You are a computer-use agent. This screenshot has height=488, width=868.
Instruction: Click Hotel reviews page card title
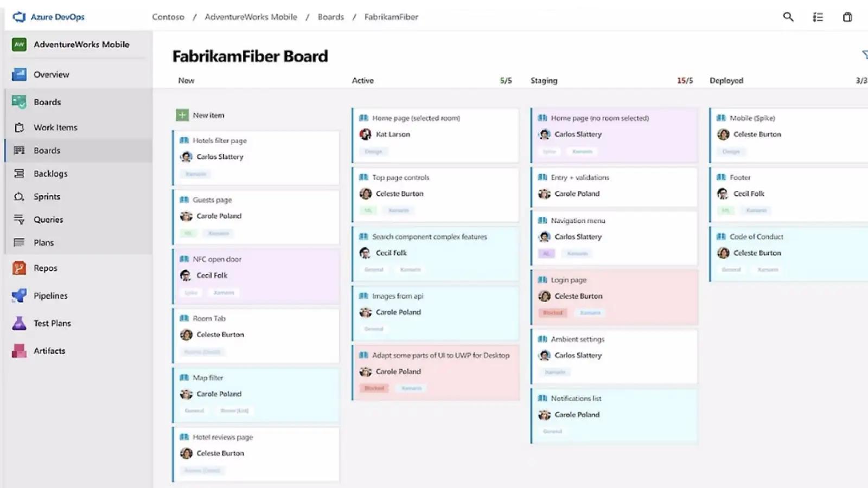[x=223, y=437]
